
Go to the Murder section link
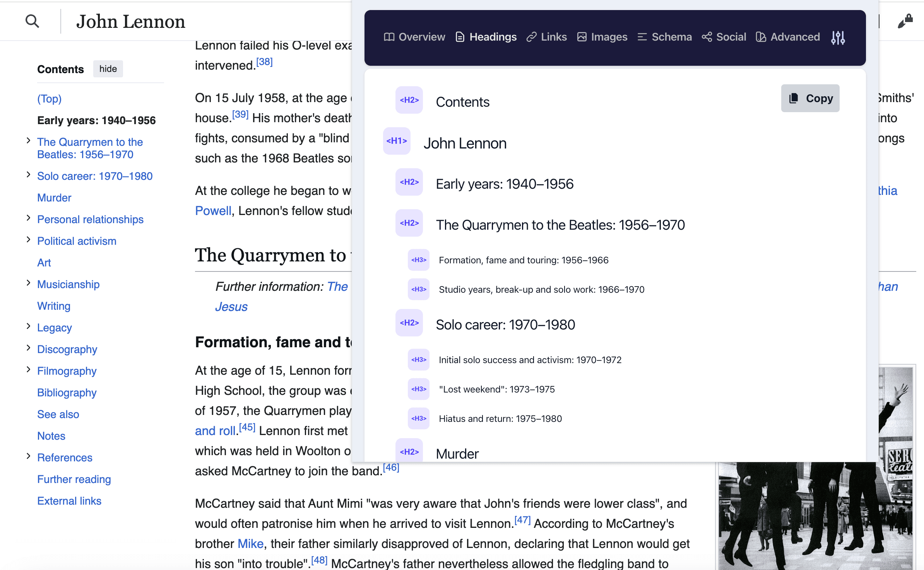tap(54, 198)
